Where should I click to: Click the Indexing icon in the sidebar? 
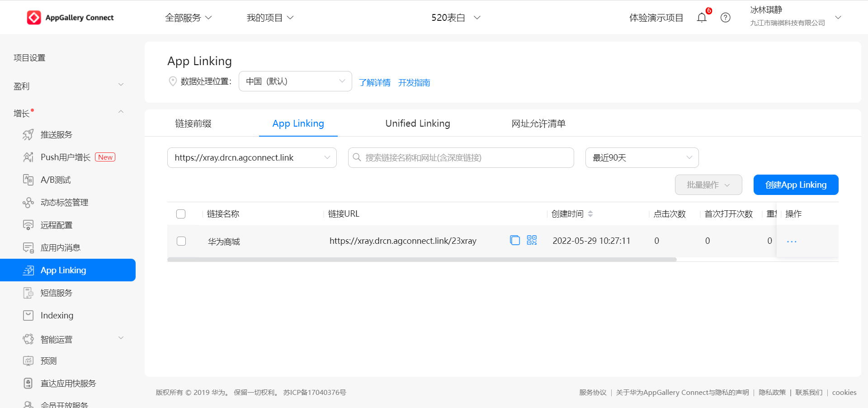point(28,315)
